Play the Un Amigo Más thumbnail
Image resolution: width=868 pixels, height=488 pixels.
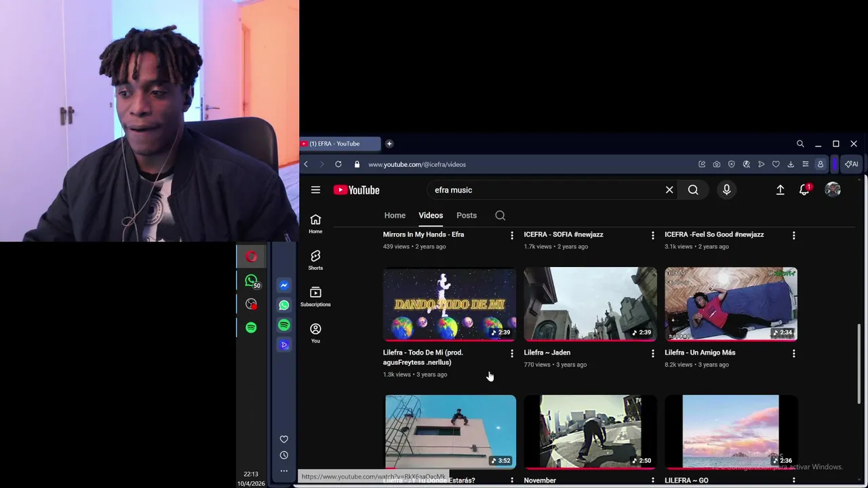731,304
